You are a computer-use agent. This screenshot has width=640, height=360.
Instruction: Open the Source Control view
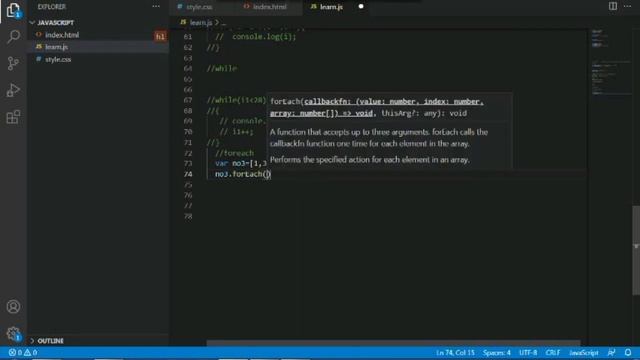pos(13,63)
